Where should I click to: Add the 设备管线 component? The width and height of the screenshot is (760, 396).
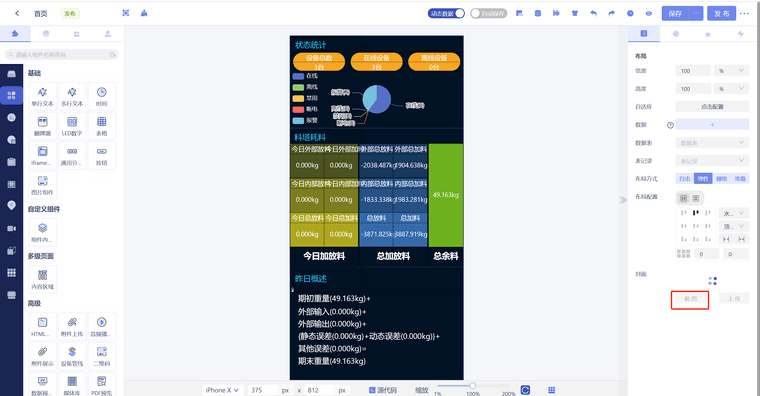72,356
